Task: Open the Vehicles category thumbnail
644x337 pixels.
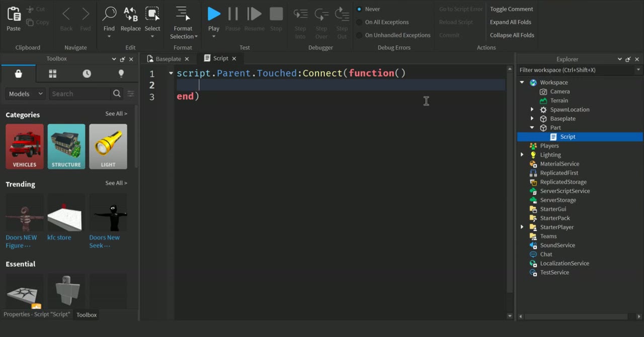Action: (25, 146)
